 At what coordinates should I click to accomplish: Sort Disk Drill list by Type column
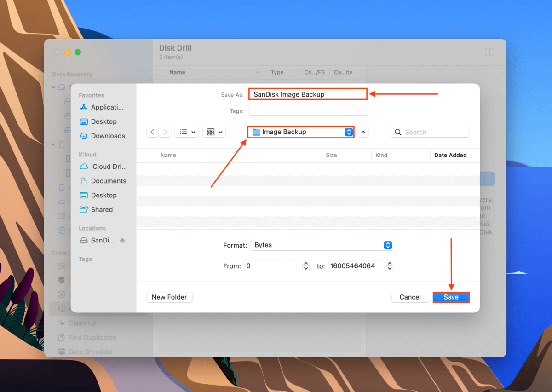tap(277, 72)
